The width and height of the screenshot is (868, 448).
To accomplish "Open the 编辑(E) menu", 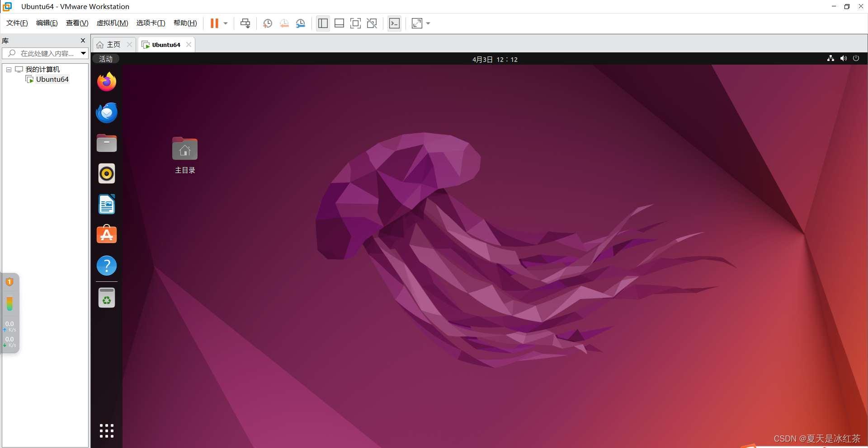I will click(x=47, y=23).
